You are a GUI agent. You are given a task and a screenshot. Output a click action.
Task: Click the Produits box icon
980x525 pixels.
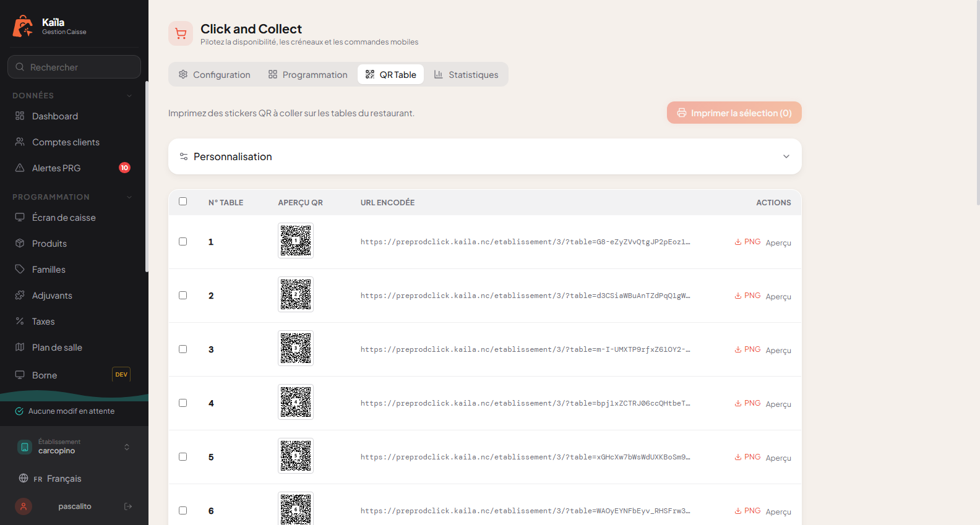20,243
